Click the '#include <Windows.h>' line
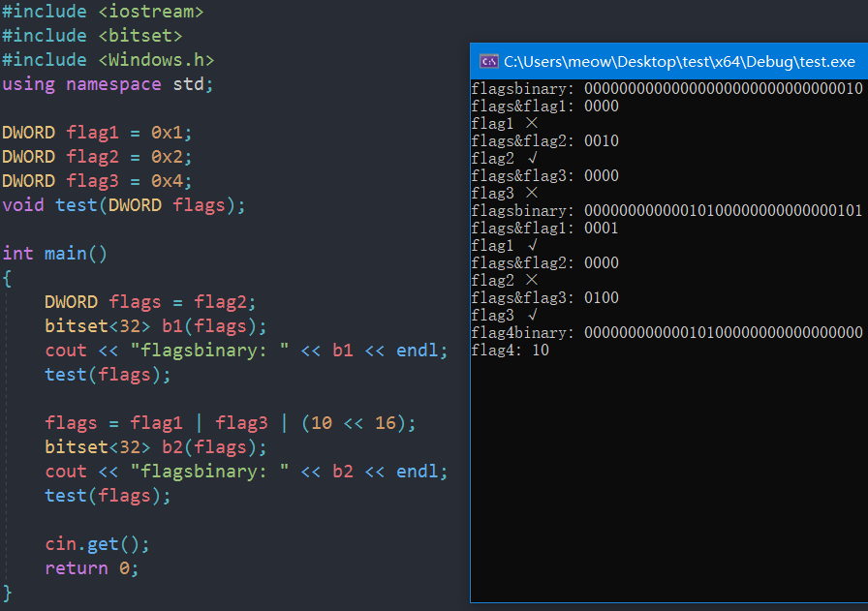The width and height of the screenshot is (868, 611). pos(108,60)
